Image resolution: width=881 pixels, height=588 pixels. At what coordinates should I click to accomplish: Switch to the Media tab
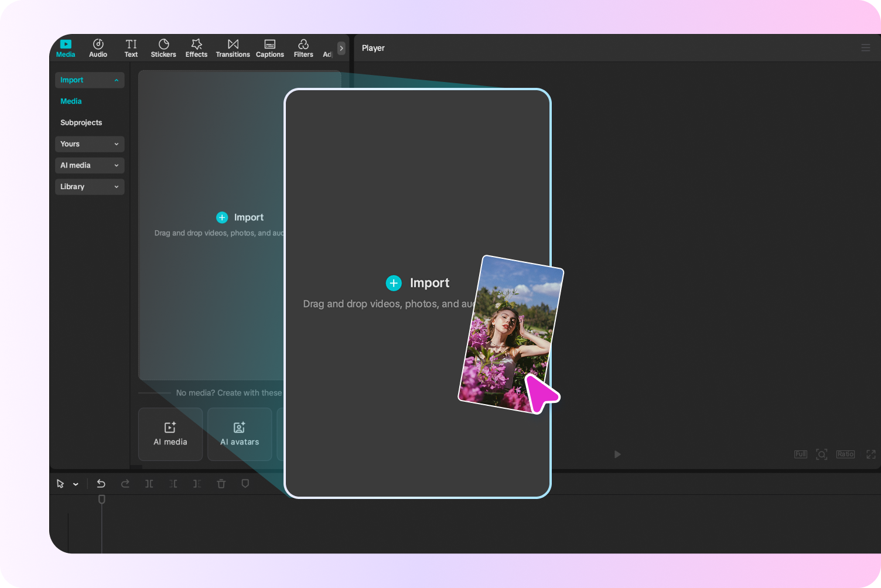pos(70,101)
